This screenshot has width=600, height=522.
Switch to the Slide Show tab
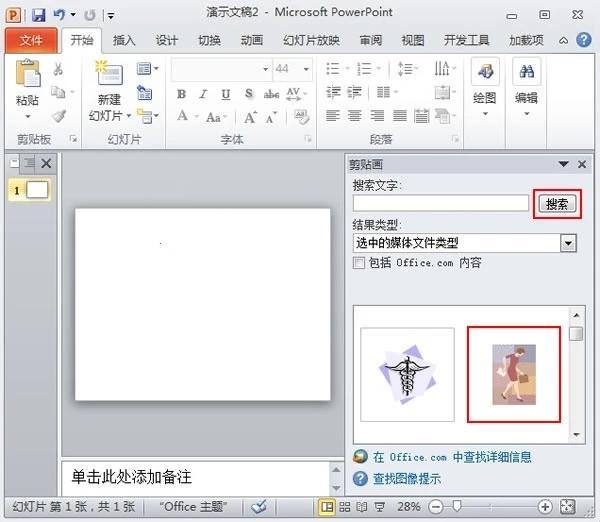point(311,40)
